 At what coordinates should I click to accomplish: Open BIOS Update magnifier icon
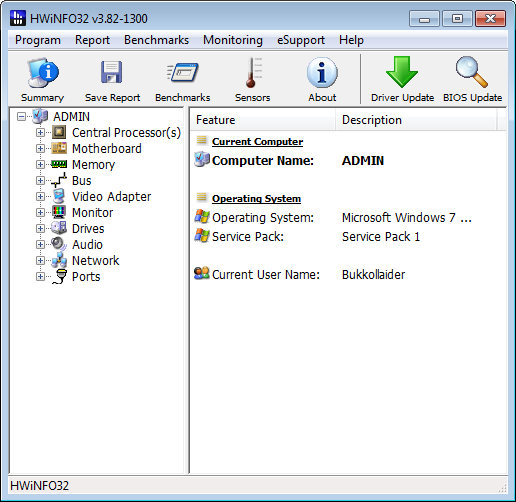click(472, 80)
